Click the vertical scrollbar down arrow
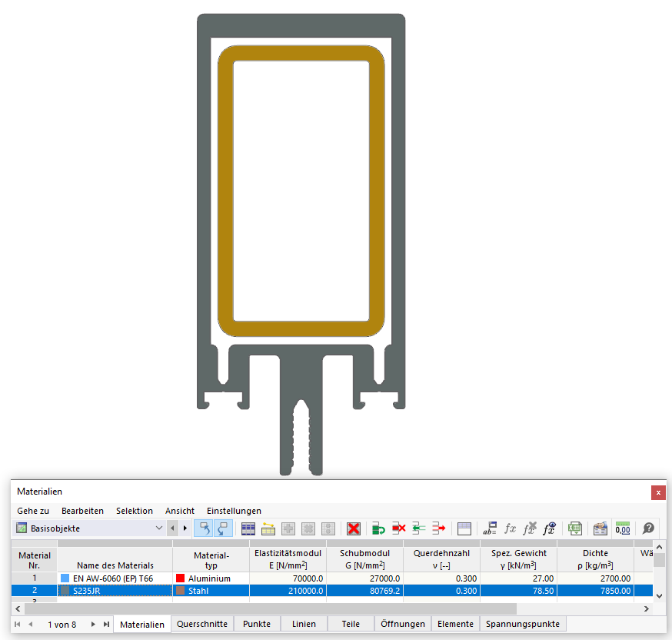 [x=659, y=596]
